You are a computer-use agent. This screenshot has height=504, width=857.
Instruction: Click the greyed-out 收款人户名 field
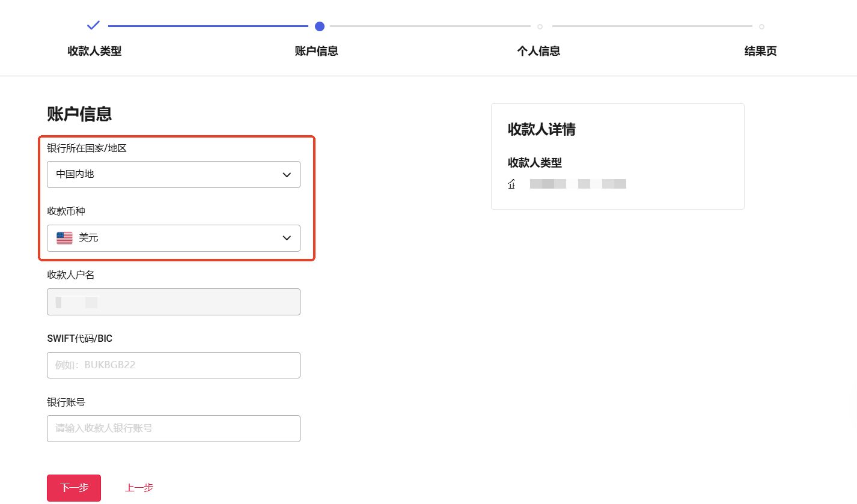173,302
